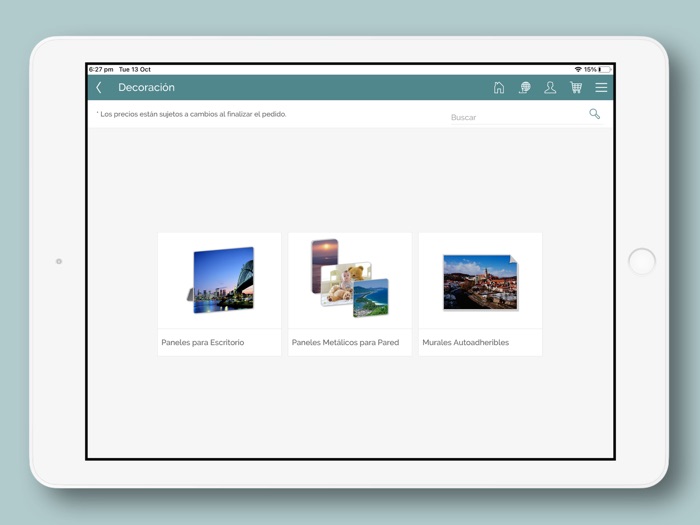This screenshot has width=700, height=525.
Task: Select the Paneles para Escritorio label
Action: click(x=203, y=342)
